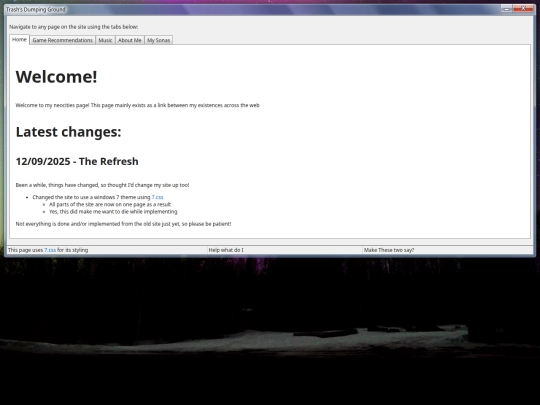
Task: Click the 'This page uses' status bar text
Action: 48,250
